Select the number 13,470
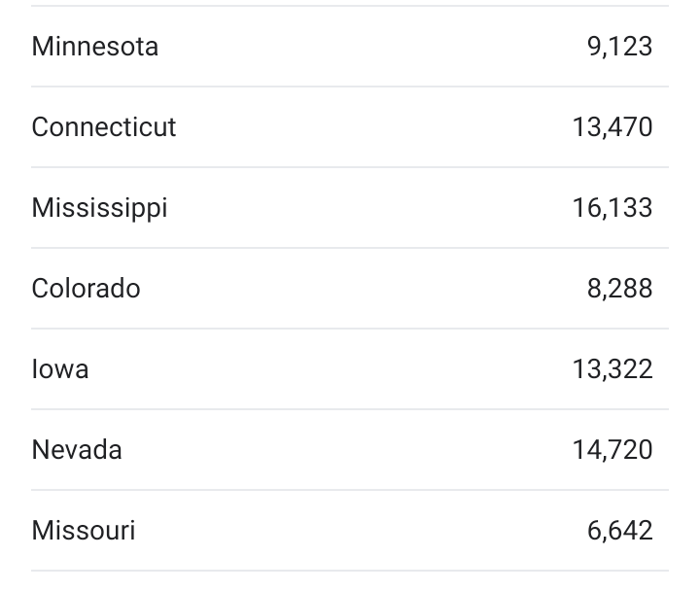Screen dimensions: 700x592 [612, 127]
